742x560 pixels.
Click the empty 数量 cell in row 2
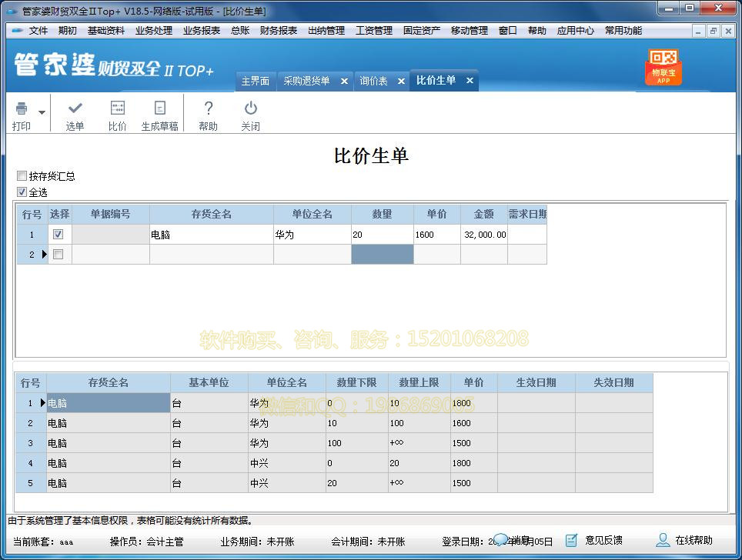(383, 254)
